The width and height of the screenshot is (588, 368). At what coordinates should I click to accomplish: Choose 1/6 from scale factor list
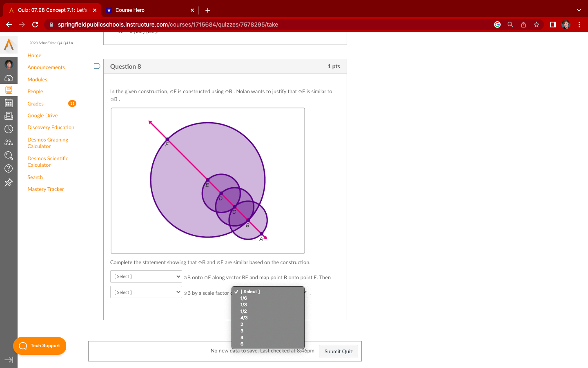coord(268,298)
